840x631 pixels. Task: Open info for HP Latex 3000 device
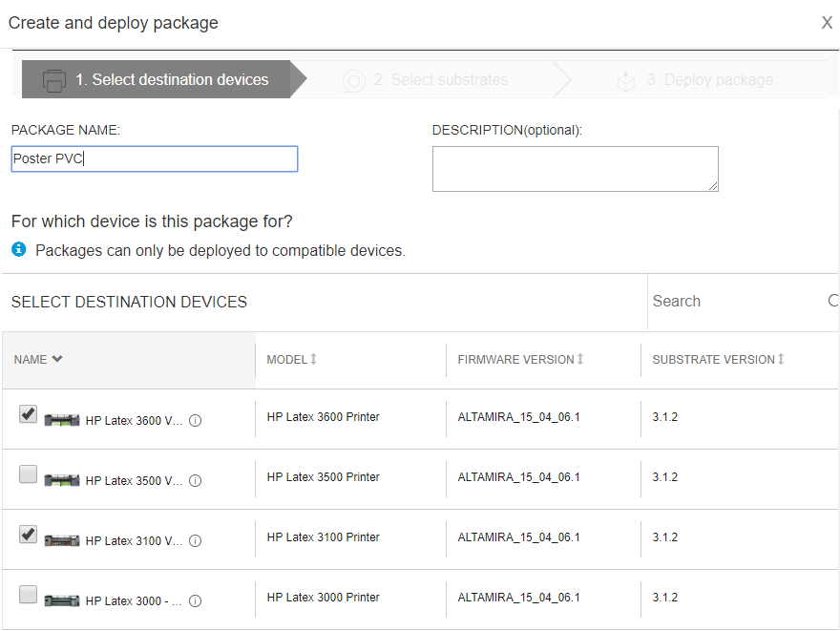[196, 601]
